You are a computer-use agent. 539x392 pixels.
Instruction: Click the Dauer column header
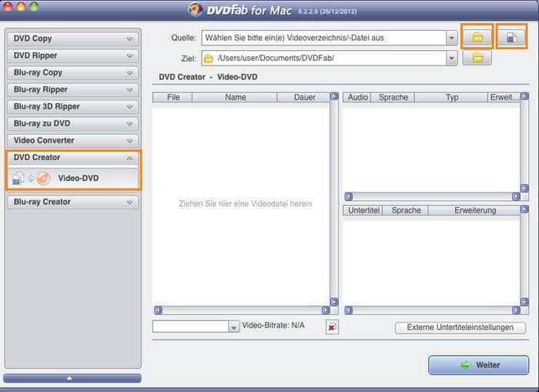[x=304, y=97]
